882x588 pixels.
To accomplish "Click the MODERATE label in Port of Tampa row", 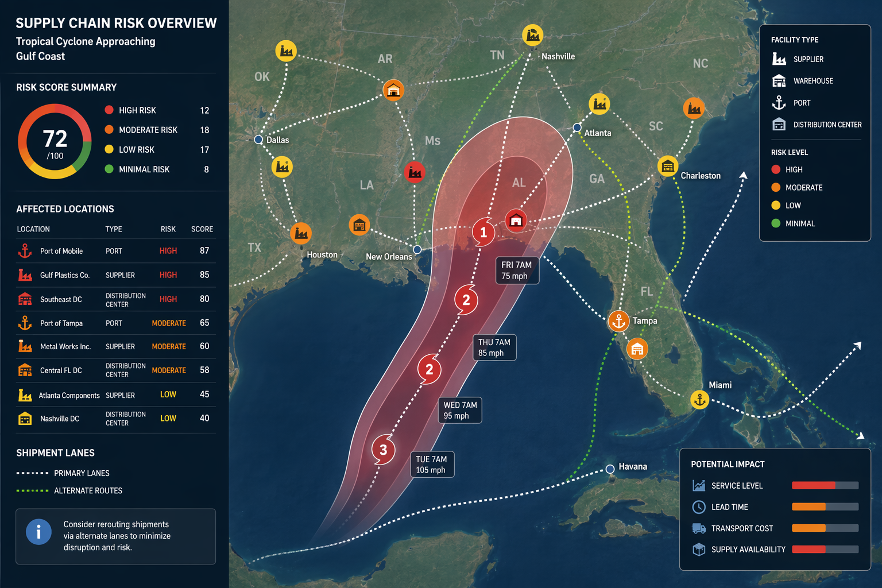I will (x=169, y=323).
